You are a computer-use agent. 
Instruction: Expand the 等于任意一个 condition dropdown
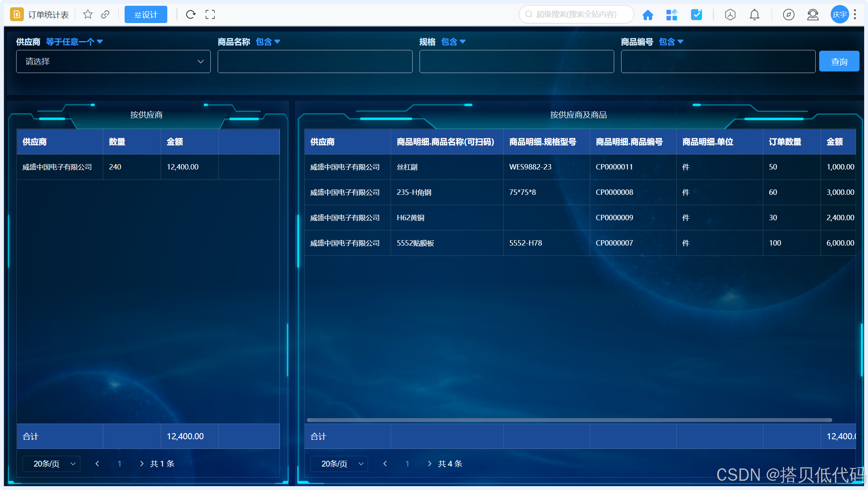(x=74, y=42)
